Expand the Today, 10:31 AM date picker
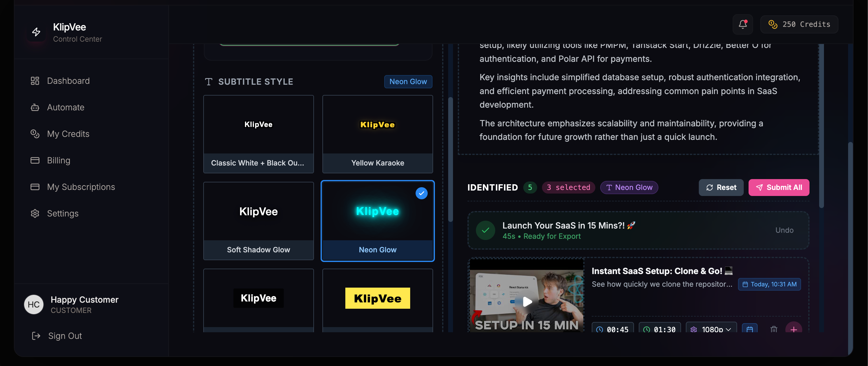The image size is (868, 366). coord(769,284)
